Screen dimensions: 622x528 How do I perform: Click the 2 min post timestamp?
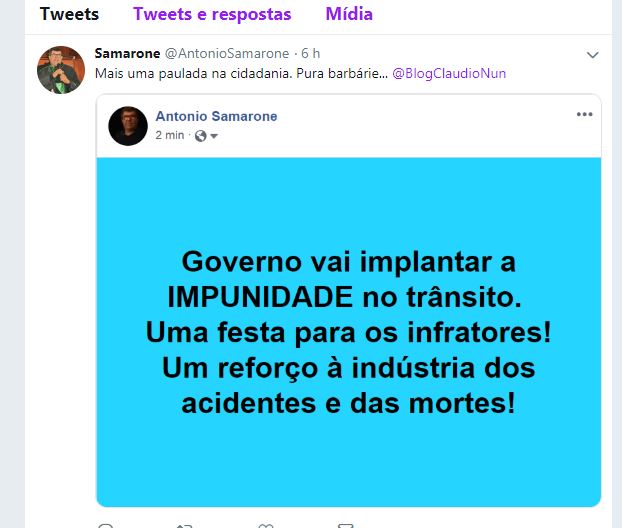tap(170, 135)
